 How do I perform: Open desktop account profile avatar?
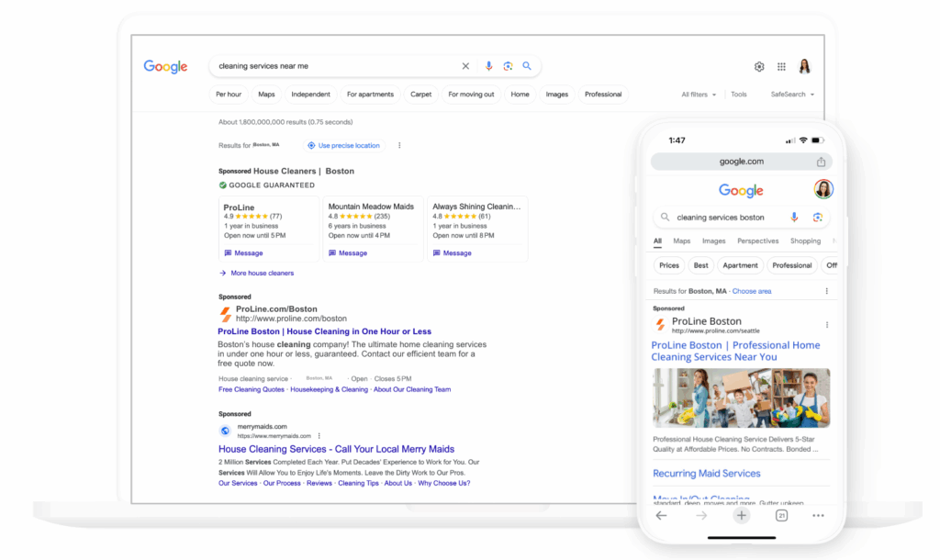pyautogui.click(x=804, y=66)
